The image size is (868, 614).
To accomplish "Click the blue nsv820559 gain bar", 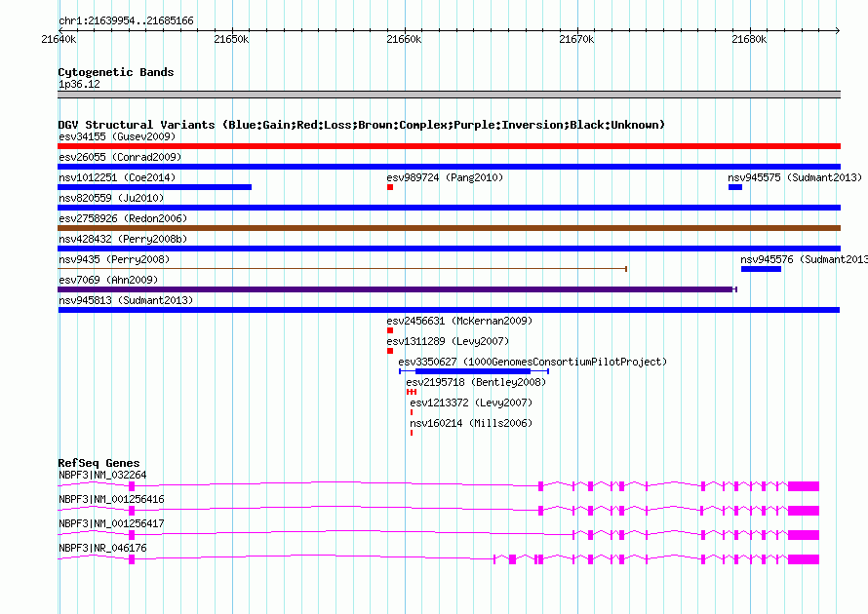I will (449, 208).
